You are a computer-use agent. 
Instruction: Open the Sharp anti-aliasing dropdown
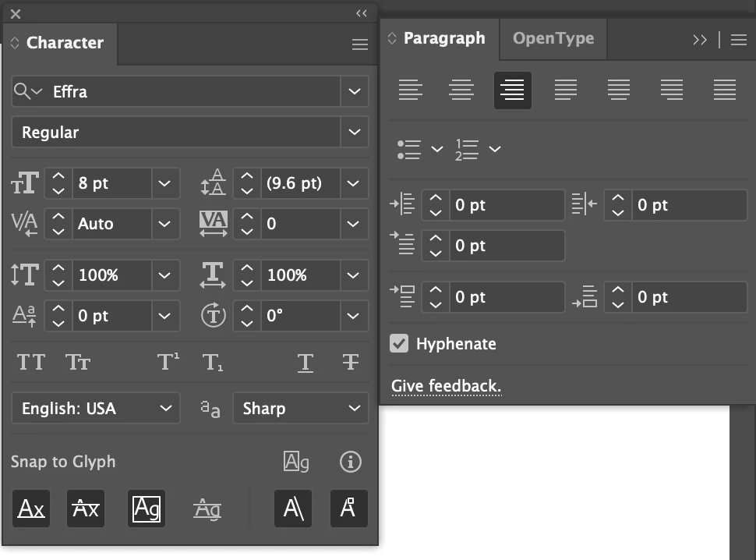[x=300, y=409]
